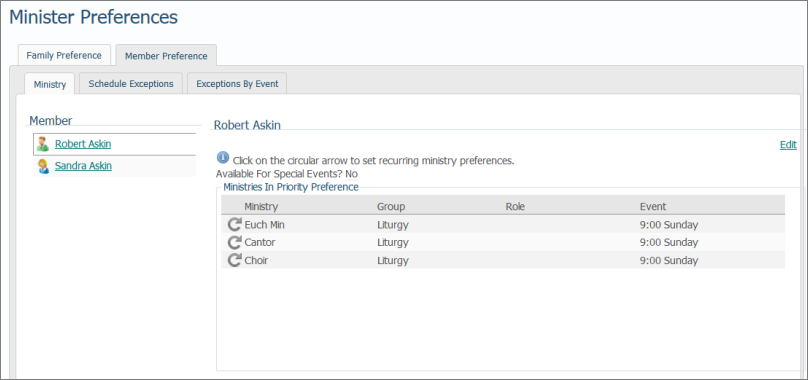Open the Family Preference tab
This screenshot has height=380, width=808.
pyautogui.click(x=64, y=55)
